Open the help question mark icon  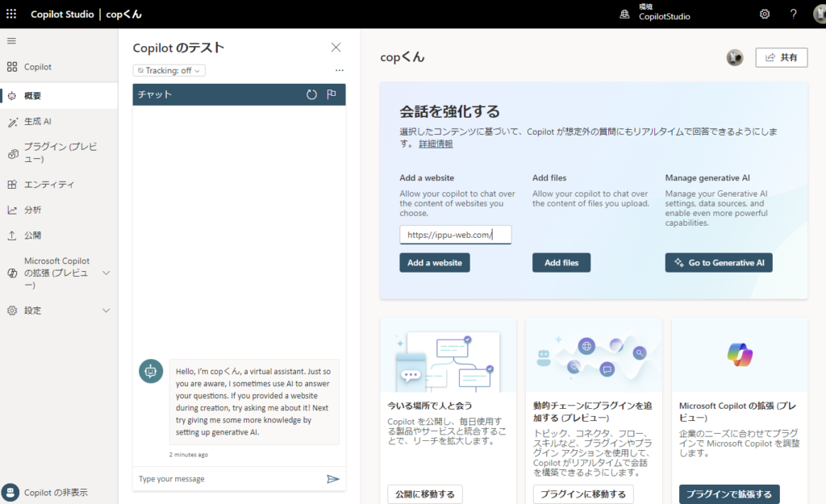pyautogui.click(x=794, y=15)
